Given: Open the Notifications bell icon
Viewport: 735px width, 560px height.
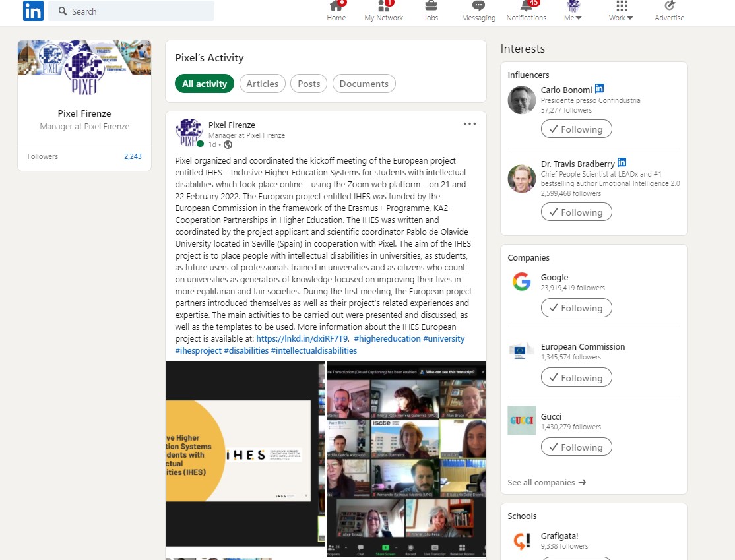Looking at the screenshot, I should coord(527,6).
